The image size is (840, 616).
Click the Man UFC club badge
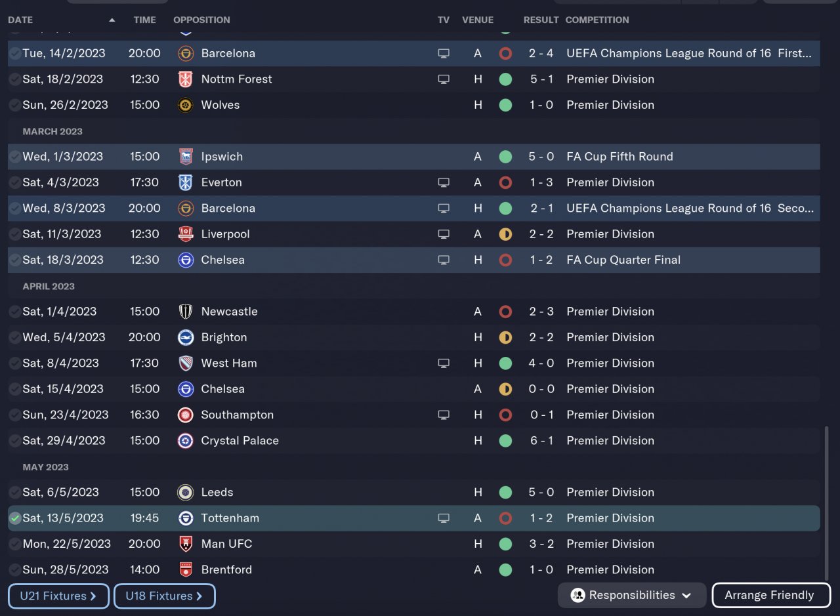186,544
